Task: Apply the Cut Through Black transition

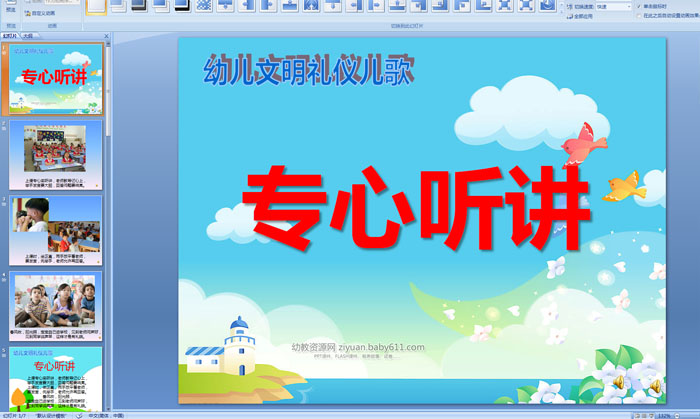Action: pos(182,5)
